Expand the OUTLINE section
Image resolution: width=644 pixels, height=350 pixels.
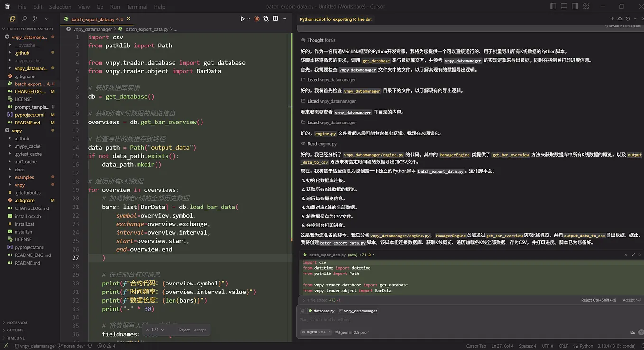15,330
